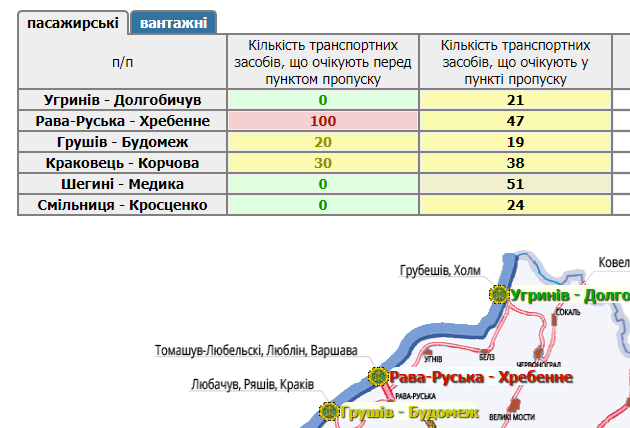Select the Грушів - Будомеж map marker icon
Viewport: 630px width, 428px height.
(328, 412)
